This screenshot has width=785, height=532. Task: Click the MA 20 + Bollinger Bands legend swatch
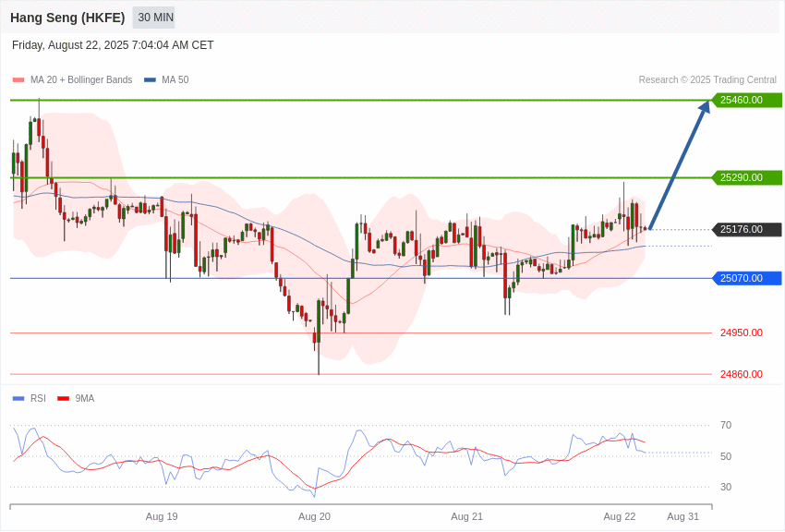[18, 80]
